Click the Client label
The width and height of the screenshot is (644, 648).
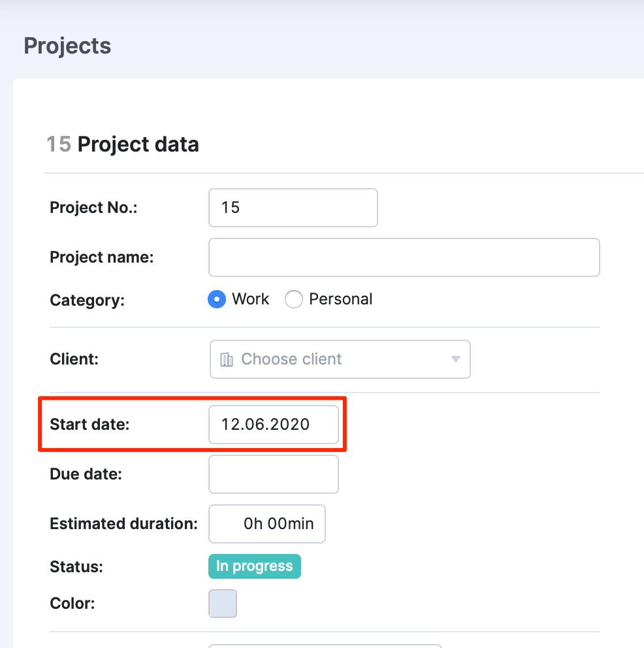coord(74,359)
